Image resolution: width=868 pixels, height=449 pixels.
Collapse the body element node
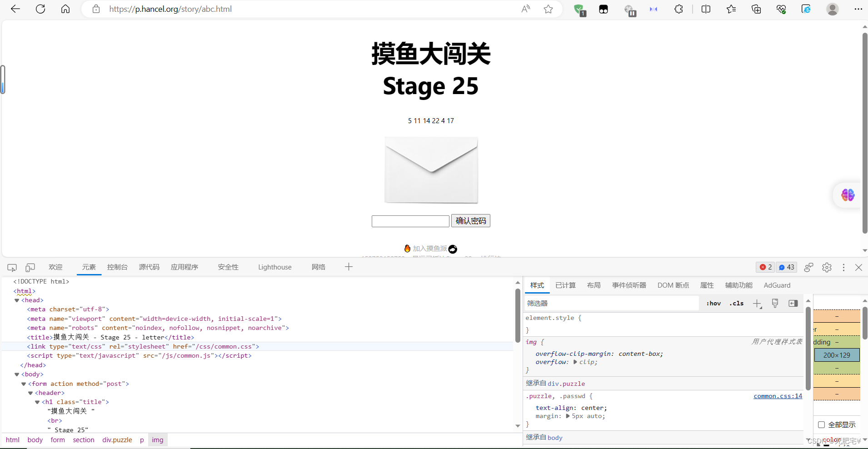click(17, 374)
